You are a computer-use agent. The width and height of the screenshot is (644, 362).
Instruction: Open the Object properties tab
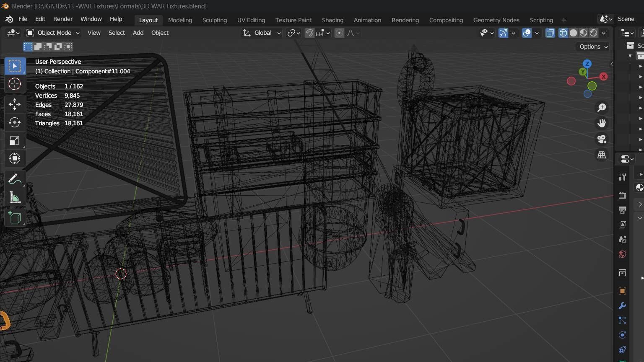click(x=622, y=291)
